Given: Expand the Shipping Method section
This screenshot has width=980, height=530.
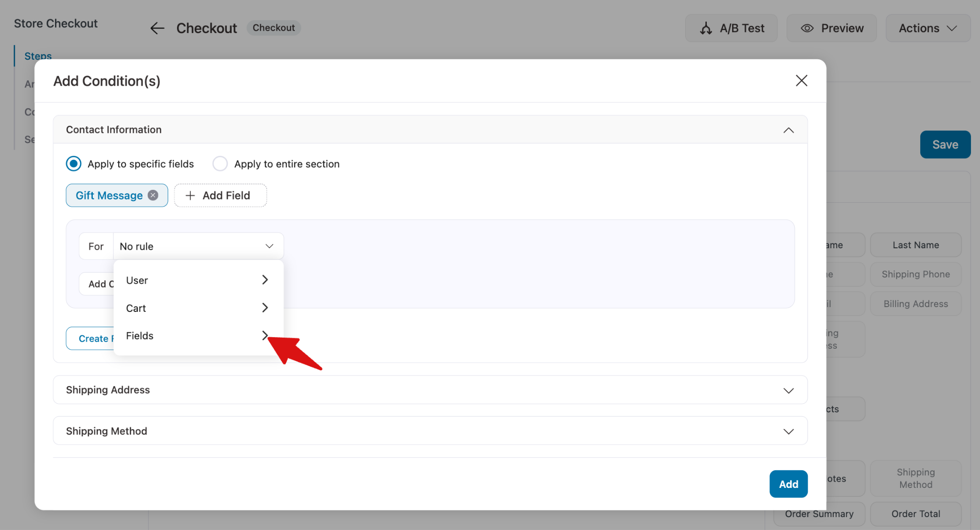Looking at the screenshot, I should tap(789, 431).
